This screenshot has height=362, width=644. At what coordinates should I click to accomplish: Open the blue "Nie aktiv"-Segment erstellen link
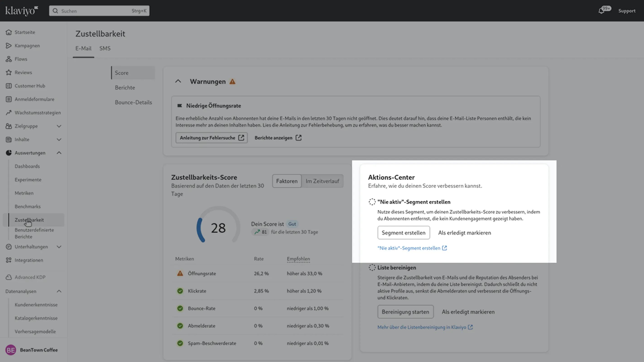[412, 248]
